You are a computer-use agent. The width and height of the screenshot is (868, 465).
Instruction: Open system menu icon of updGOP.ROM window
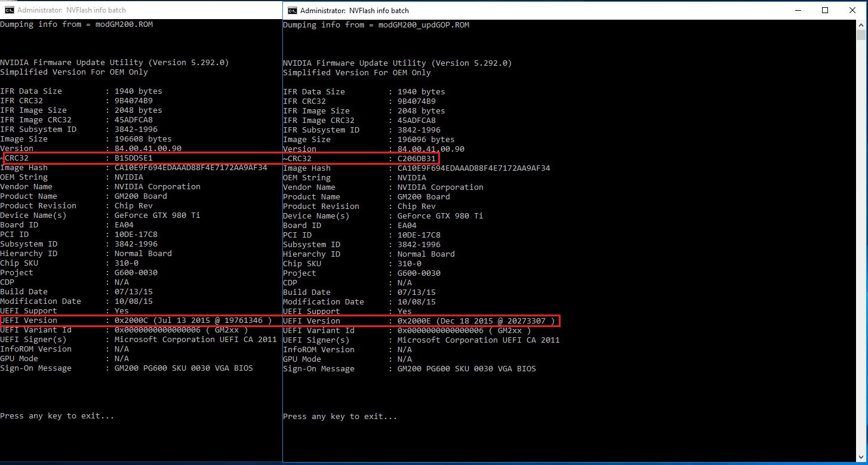[293, 10]
